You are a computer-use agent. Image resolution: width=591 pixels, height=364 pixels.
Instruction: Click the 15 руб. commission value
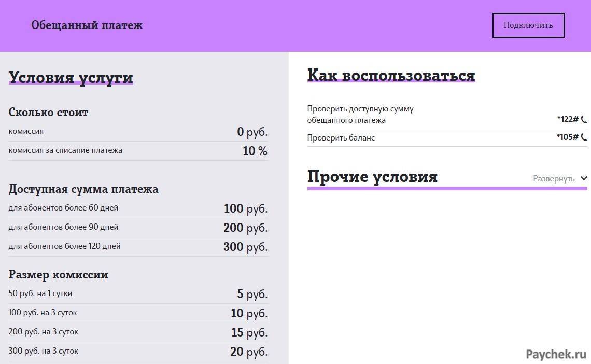249,332
